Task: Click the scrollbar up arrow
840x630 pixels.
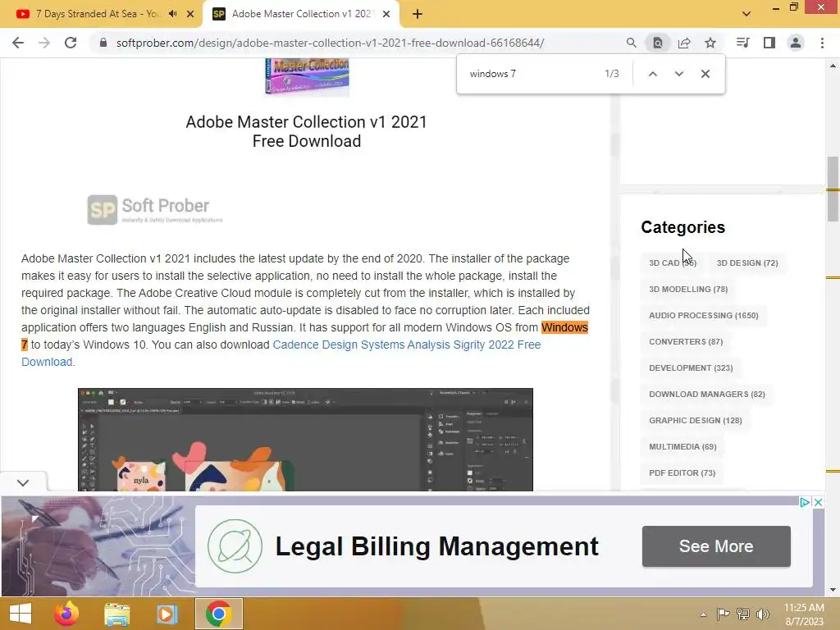Action: (833, 66)
